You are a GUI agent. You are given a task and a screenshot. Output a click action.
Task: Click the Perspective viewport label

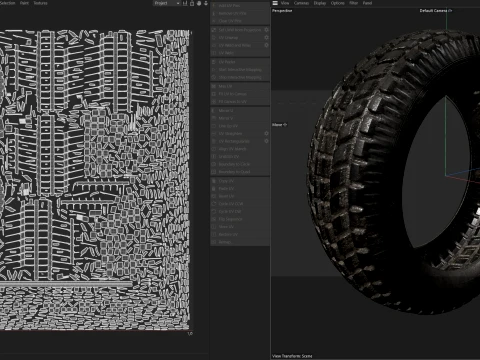click(282, 11)
